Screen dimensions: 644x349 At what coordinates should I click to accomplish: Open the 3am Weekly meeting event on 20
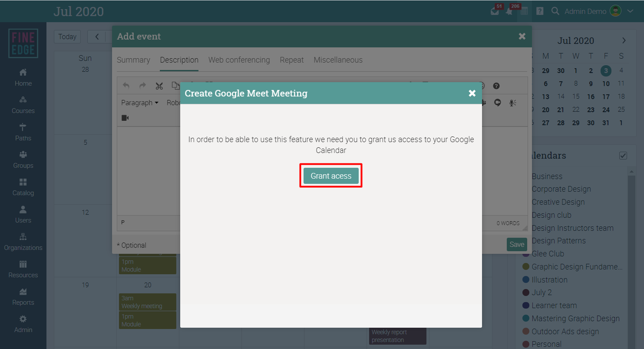[x=148, y=302]
